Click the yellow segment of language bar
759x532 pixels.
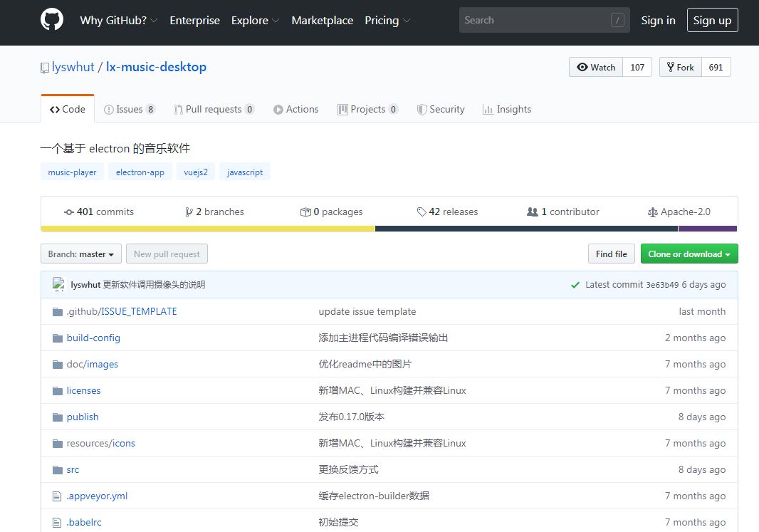208,229
